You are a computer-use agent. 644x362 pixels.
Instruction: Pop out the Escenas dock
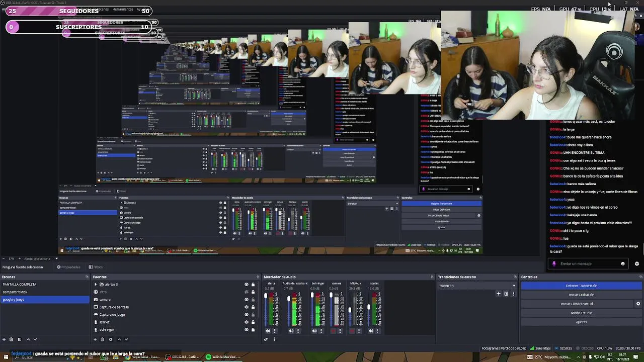(x=87, y=277)
